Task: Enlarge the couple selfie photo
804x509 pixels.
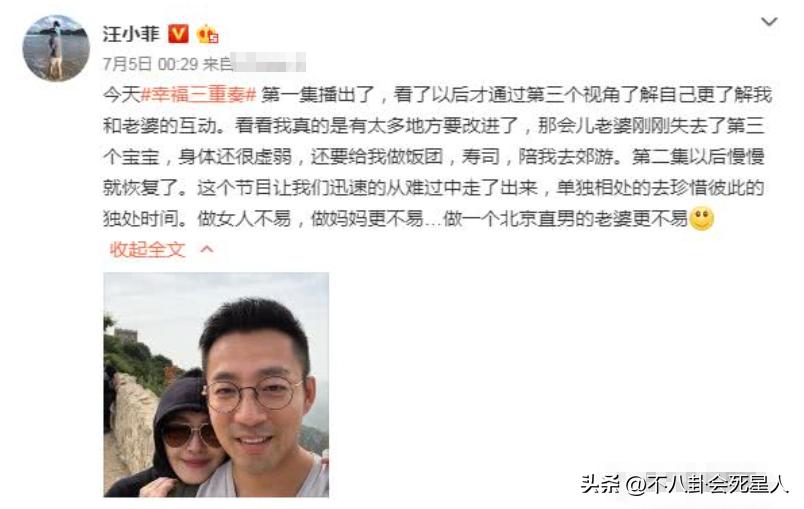Action: click(x=216, y=384)
